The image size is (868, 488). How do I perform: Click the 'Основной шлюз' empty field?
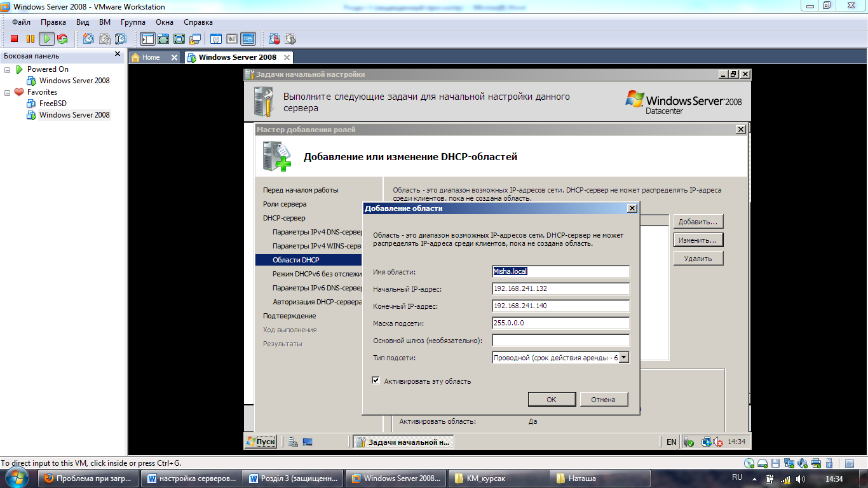tap(560, 340)
